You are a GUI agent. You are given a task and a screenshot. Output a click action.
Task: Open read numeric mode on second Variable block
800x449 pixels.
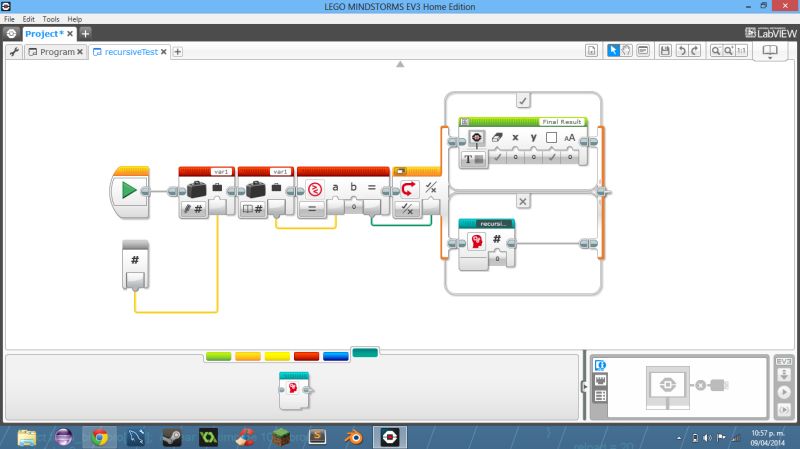[253, 209]
